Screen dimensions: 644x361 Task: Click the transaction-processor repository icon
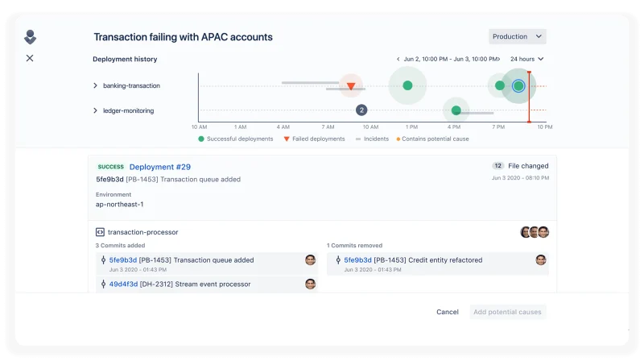point(100,232)
